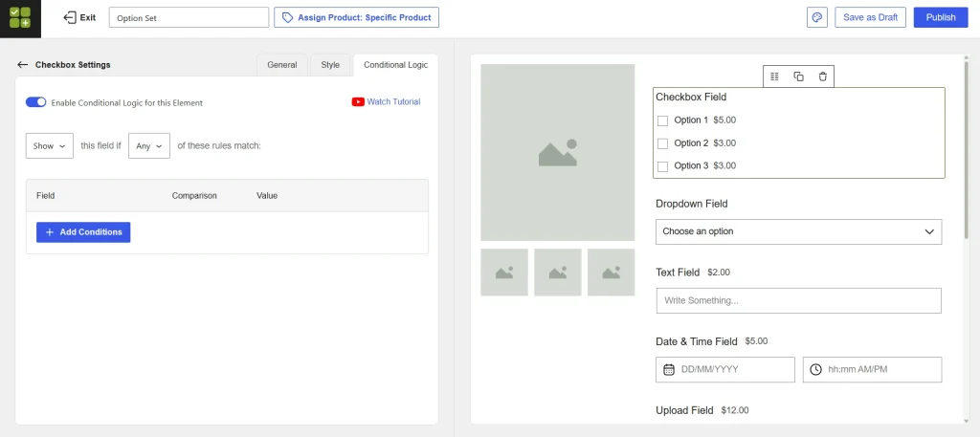Open the style palette icon

[817, 17]
